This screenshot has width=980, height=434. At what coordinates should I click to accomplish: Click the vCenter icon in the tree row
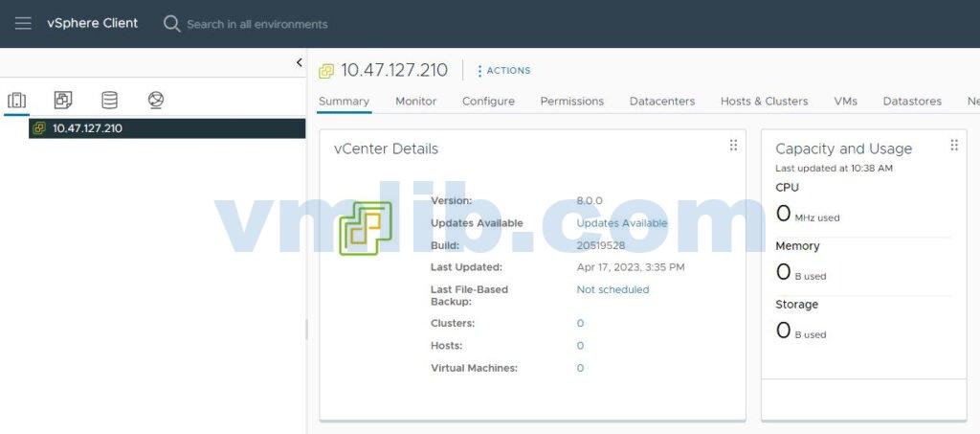39,128
